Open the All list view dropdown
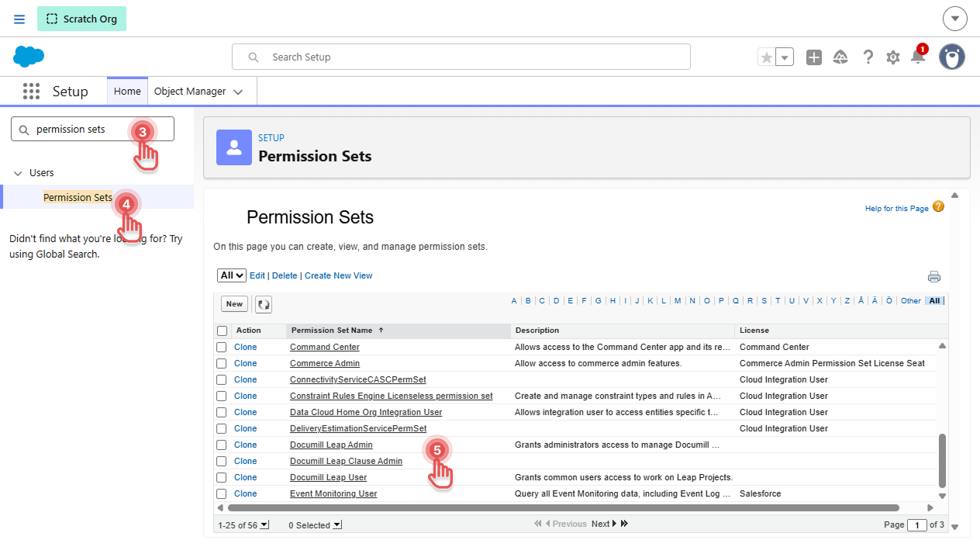The width and height of the screenshot is (980, 547). coord(232,275)
